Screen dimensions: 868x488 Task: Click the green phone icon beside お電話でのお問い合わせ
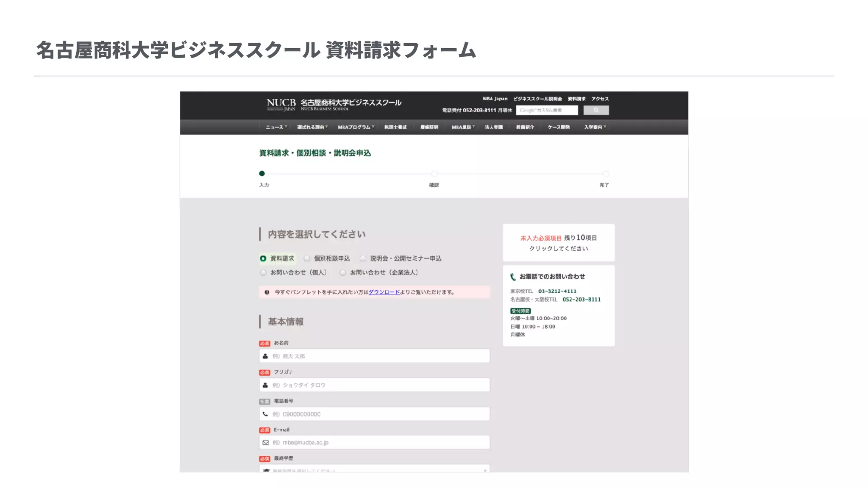[x=513, y=277]
